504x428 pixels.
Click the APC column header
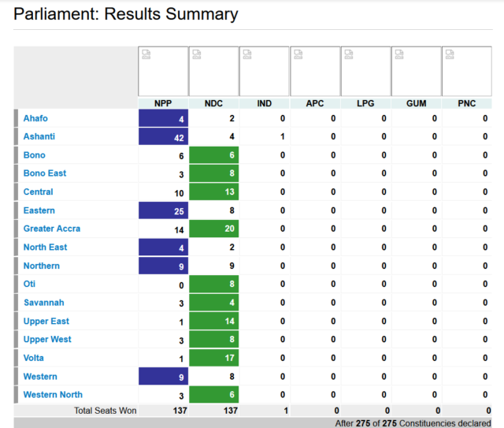pos(315,103)
